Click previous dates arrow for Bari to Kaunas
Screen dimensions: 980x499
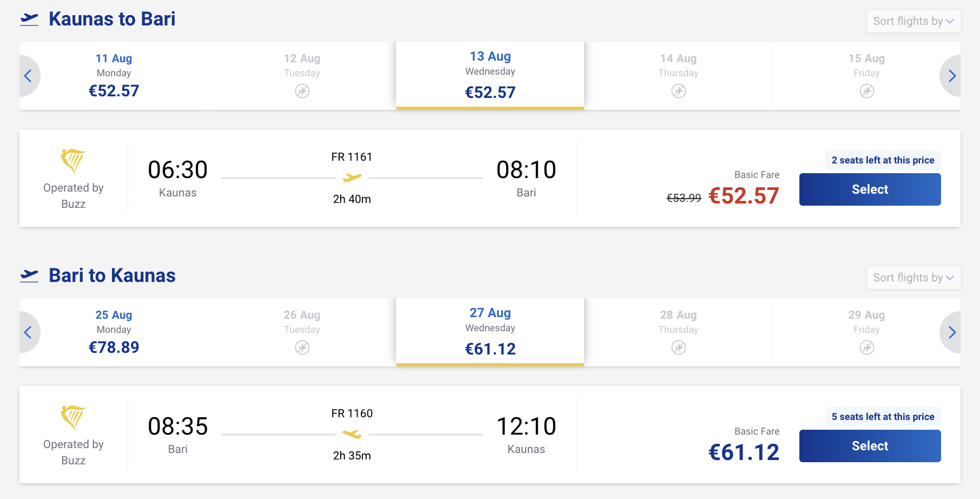(x=29, y=332)
